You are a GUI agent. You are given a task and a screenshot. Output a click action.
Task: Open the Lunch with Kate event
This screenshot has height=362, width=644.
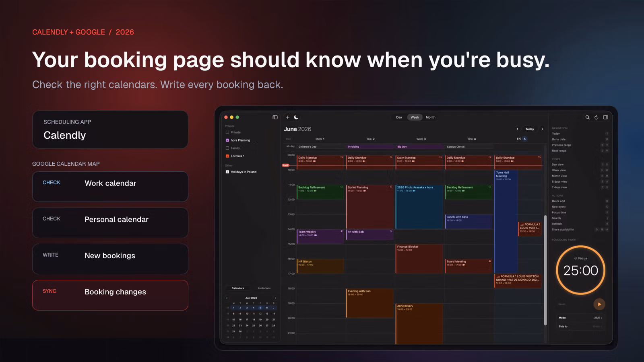point(469,222)
